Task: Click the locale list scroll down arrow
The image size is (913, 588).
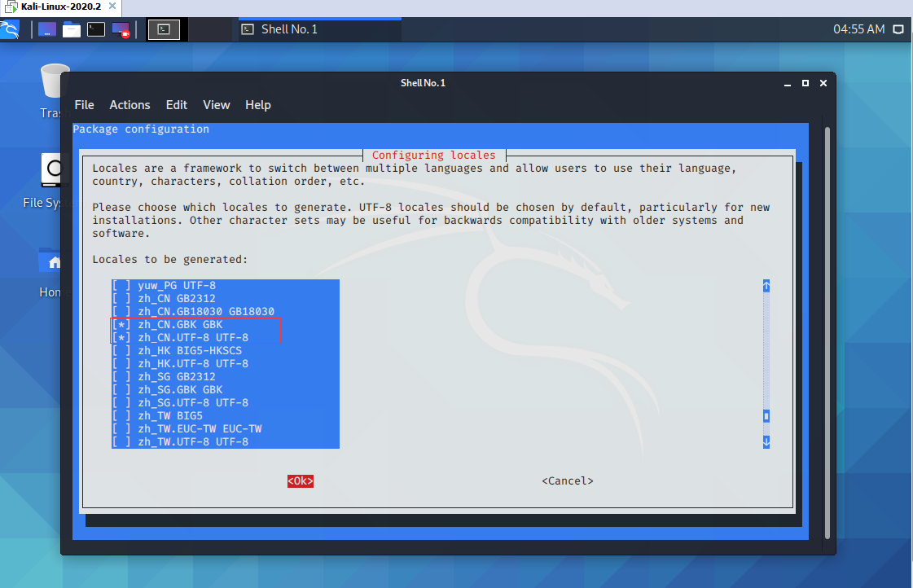Action: coord(766,442)
